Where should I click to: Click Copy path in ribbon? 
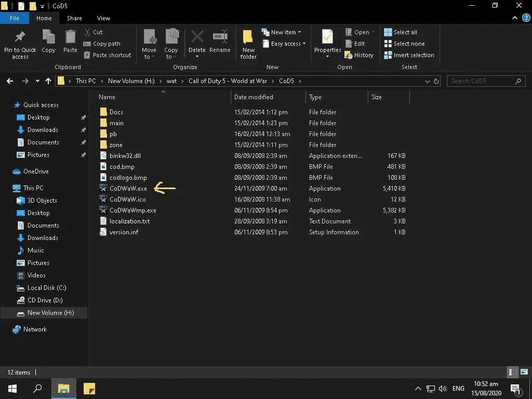tap(102, 44)
